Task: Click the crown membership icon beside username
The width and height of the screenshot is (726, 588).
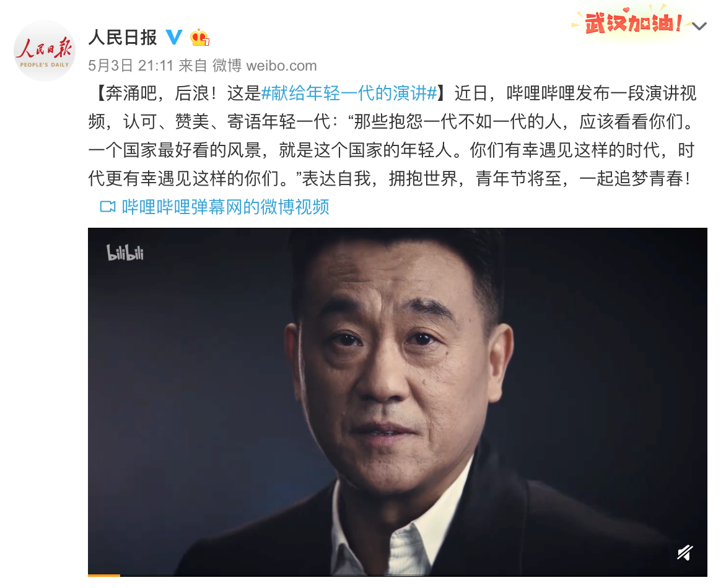Action: (200, 38)
